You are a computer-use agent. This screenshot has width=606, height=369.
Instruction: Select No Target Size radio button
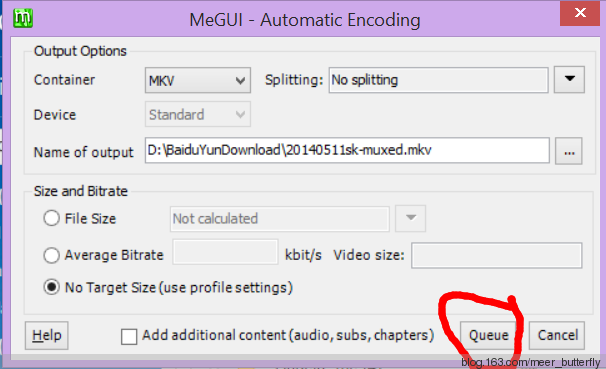point(51,287)
